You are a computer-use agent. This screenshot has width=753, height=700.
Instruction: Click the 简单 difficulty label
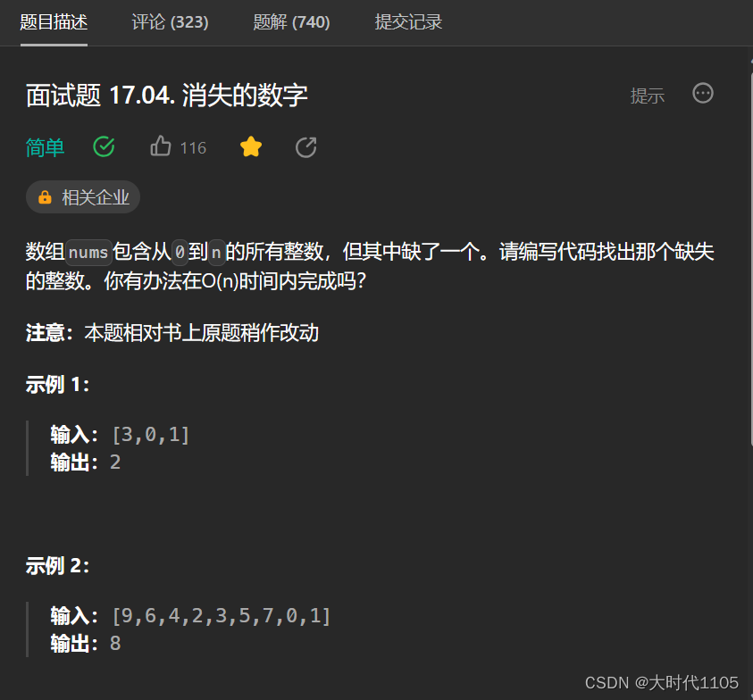46,147
